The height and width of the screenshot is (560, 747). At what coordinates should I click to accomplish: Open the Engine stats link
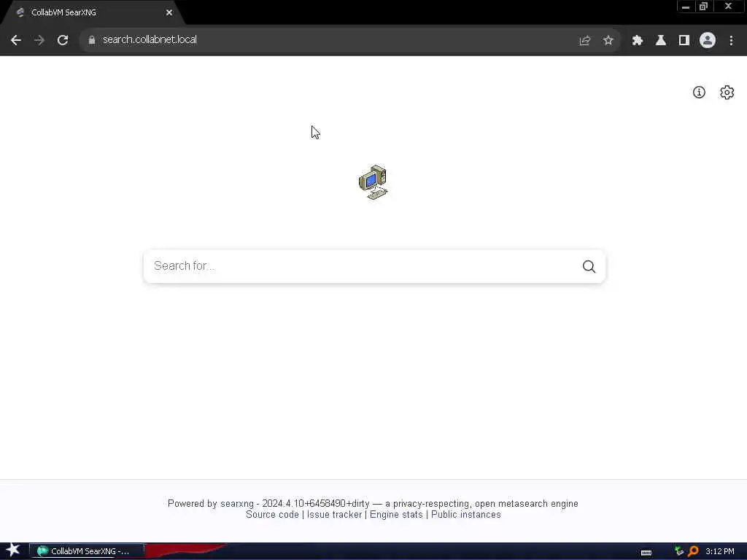396,515
